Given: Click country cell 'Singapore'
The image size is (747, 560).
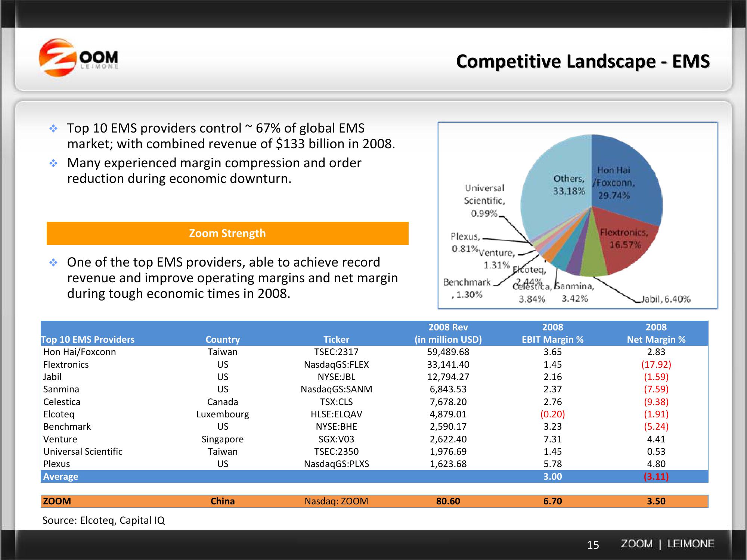Looking at the screenshot, I should point(223,439).
